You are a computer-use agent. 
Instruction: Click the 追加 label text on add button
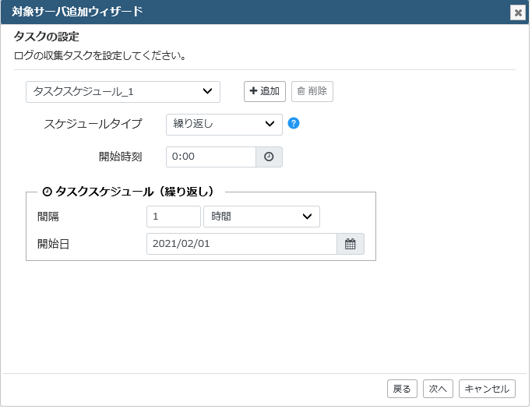[x=270, y=91]
